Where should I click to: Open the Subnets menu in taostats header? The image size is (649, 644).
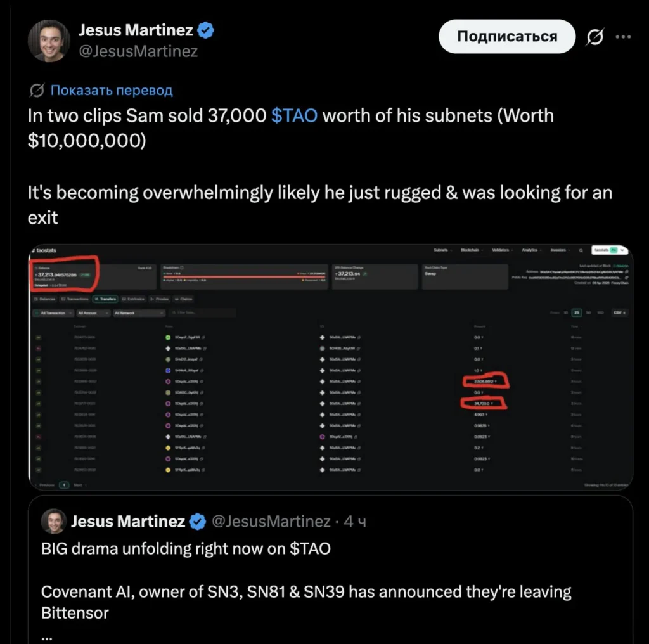[x=442, y=251]
